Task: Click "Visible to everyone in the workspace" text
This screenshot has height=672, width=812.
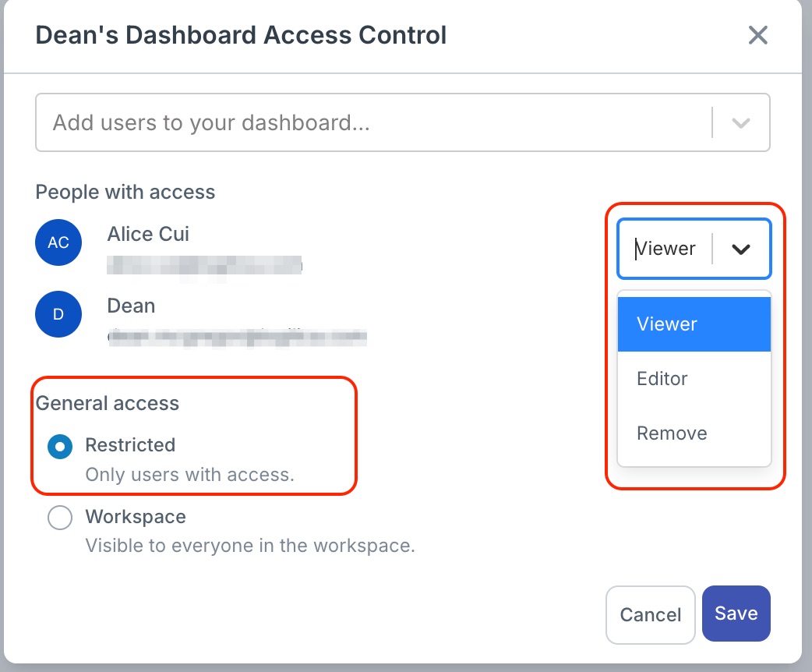Action: (x=249, y=546)
